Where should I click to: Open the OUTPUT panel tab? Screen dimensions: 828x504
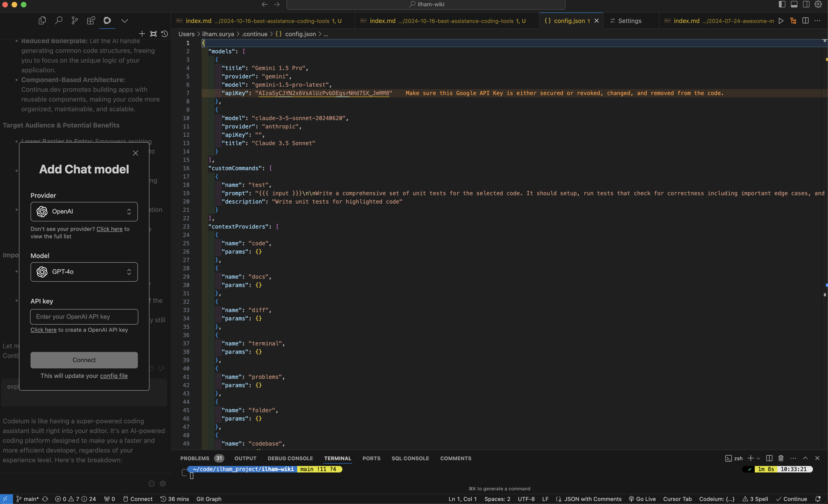[245, 459]
